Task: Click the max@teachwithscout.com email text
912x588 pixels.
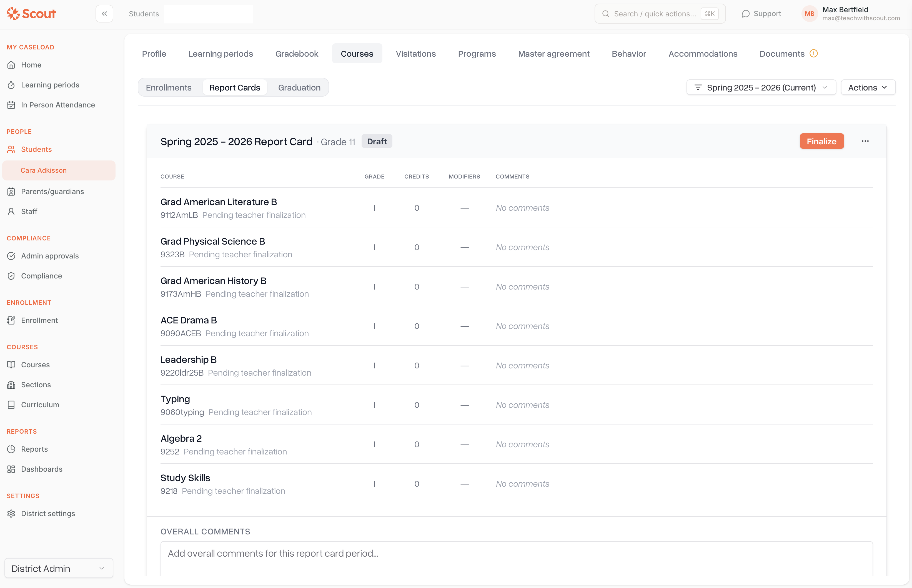Action: (861, 18)
